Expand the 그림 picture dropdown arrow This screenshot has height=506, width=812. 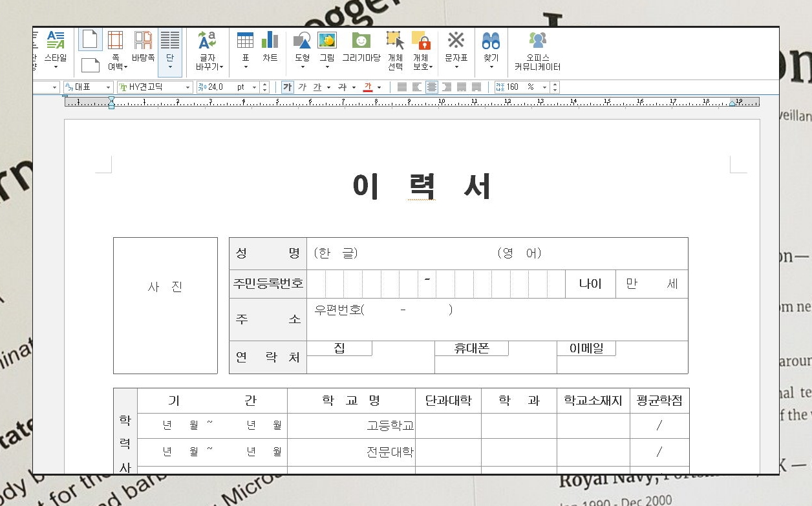click(327, 67)
